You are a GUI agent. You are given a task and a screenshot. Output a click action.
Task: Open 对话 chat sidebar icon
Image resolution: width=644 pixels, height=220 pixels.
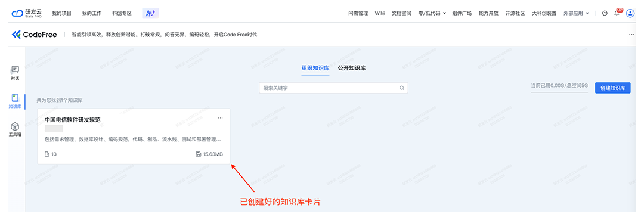pyautogui.click(x=15, y=73)
